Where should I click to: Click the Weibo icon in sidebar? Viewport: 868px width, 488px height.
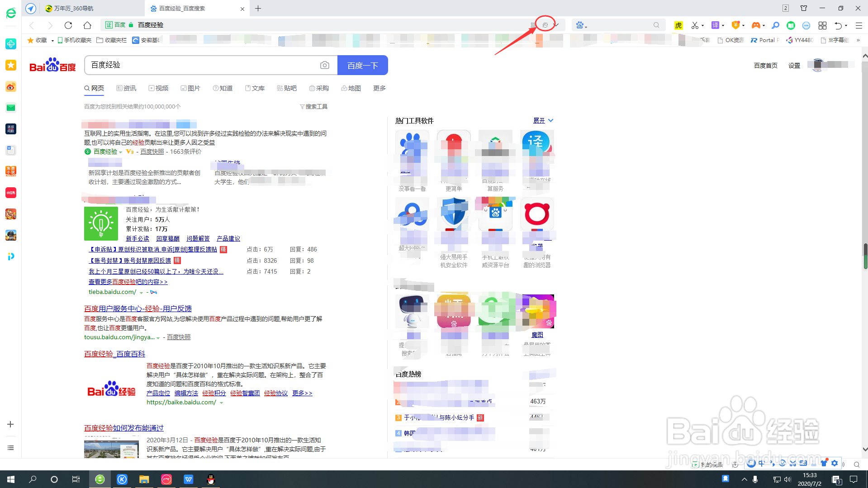pyautogui.click(x=11, y=86)
